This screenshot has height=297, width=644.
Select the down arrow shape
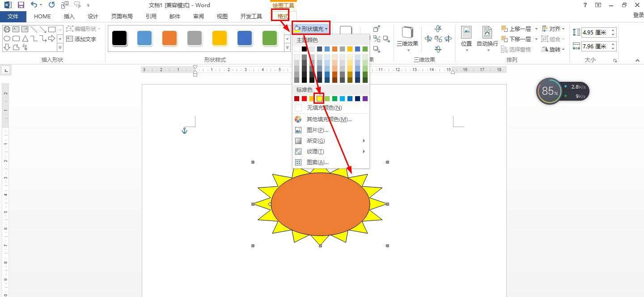pyautogui.click(x=7, y=47)
